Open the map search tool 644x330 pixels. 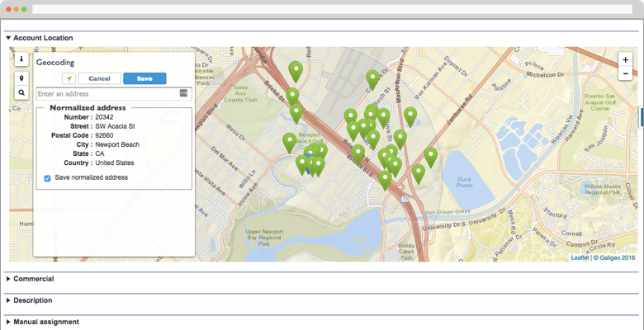[x=21, y=93]
